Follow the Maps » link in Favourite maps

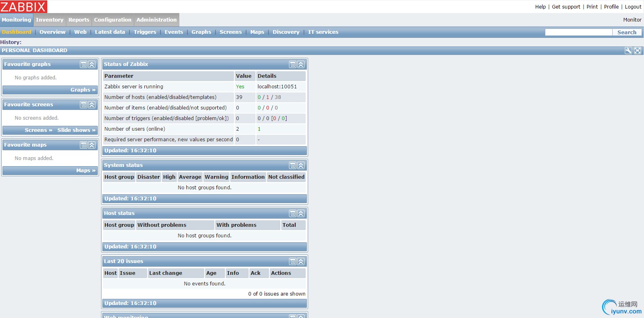coord(86,171)
